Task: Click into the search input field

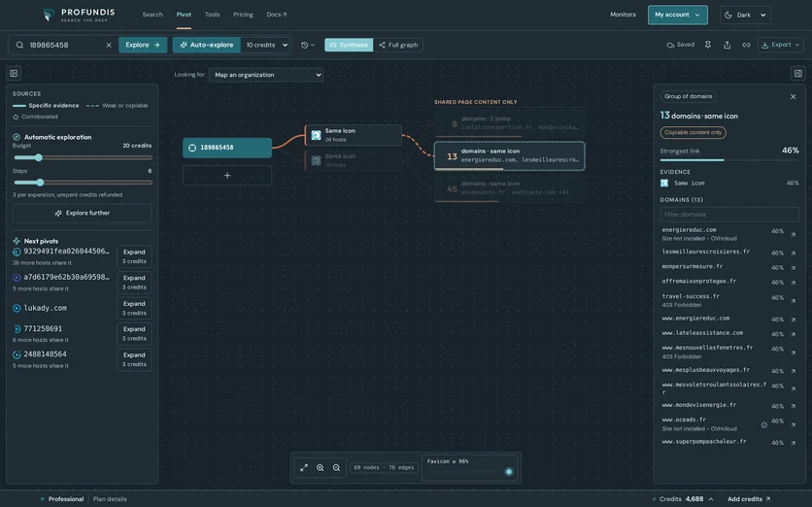Action: click(x=61, y=45)
